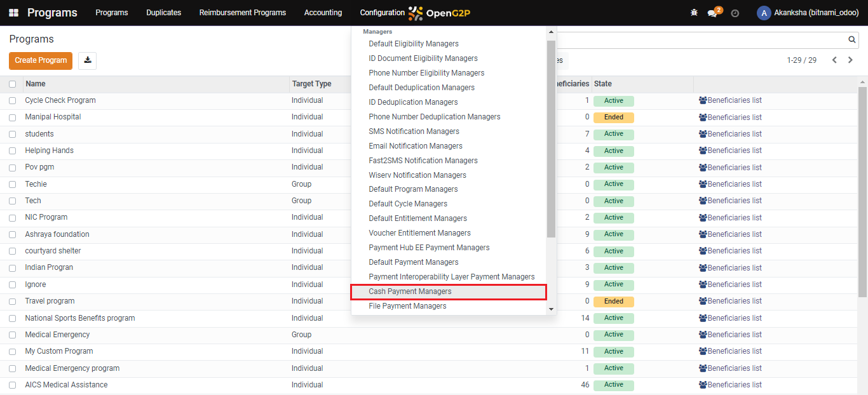Go to previous page with left chevron
868x395 pixels.
(834, 60)
